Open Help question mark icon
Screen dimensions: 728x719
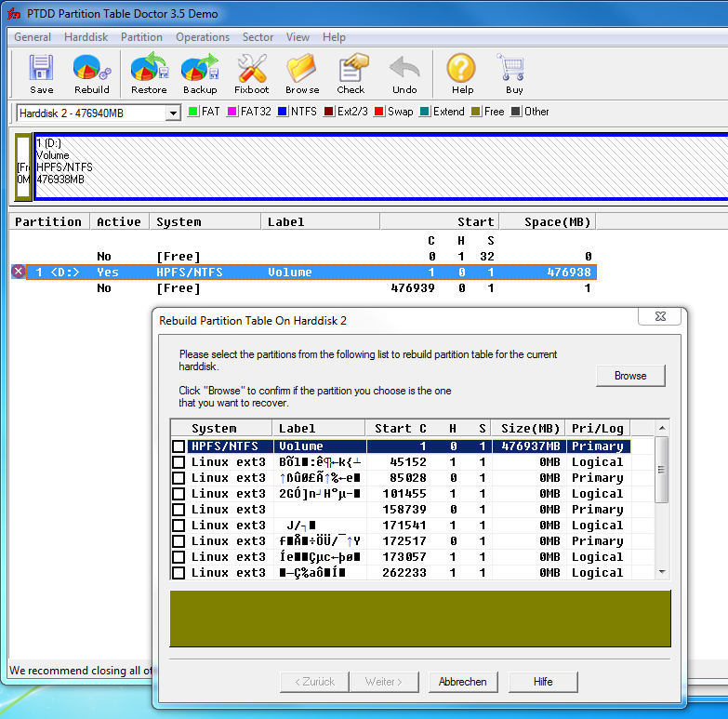click(x=461, y=68)
